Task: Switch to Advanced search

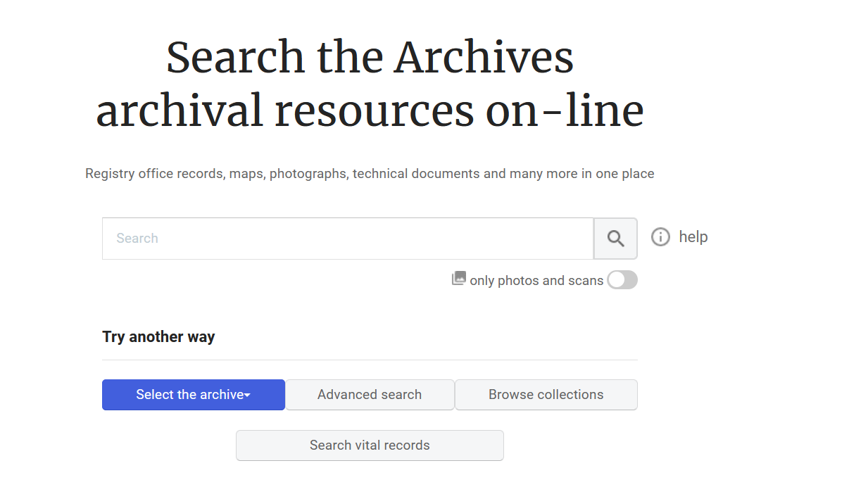Action: click(370, 395)
